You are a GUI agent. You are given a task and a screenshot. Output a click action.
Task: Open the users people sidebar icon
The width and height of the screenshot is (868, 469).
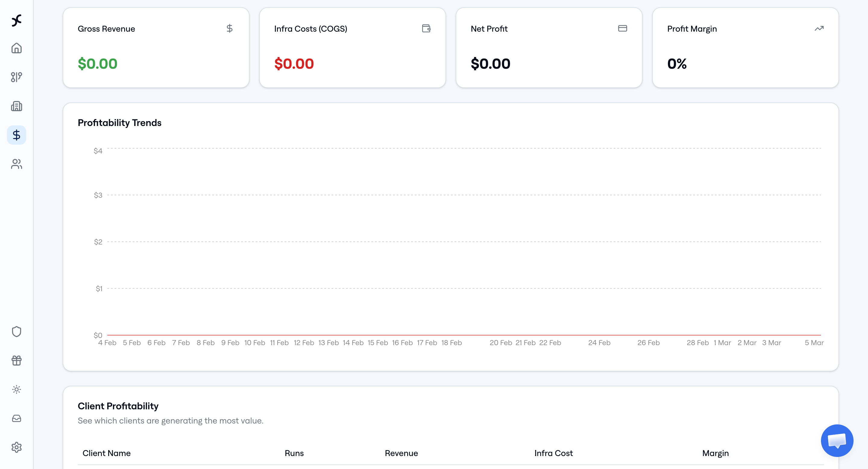point(16,164)
